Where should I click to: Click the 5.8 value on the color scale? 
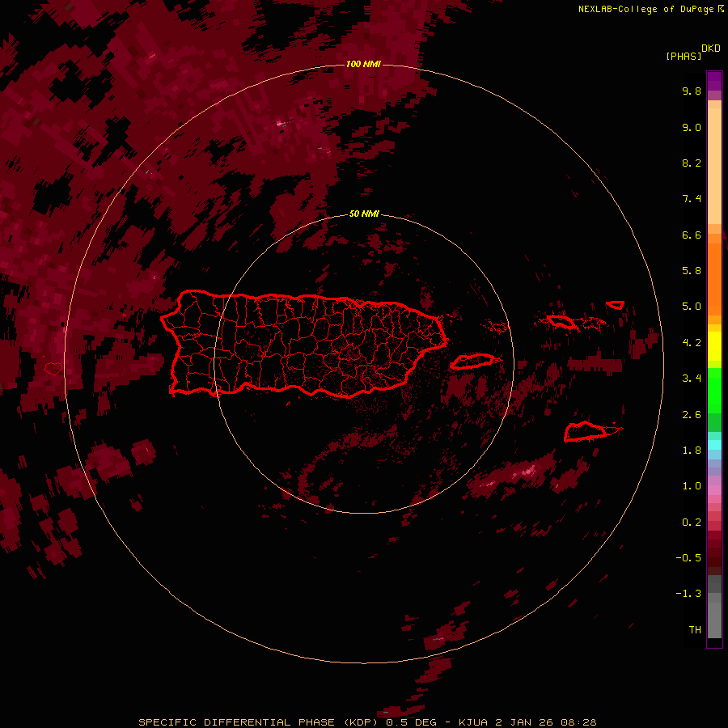pyautogui.click(x=692, y=270)
